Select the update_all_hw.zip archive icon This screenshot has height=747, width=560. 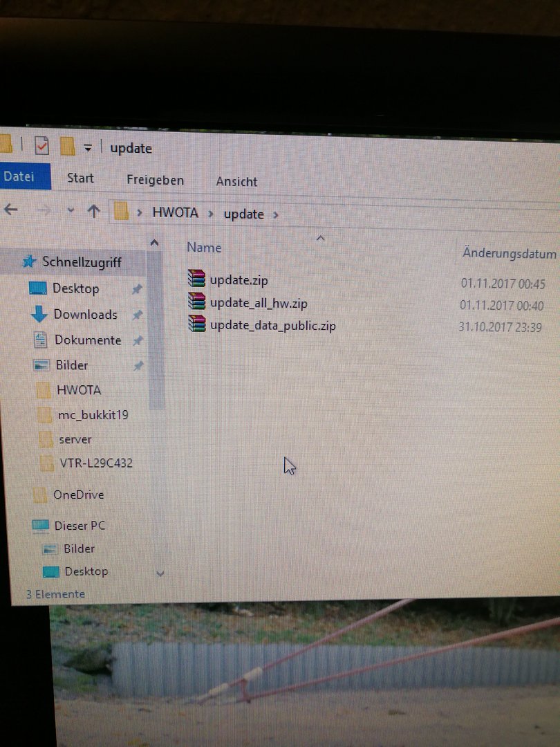[x=196, y=301]
